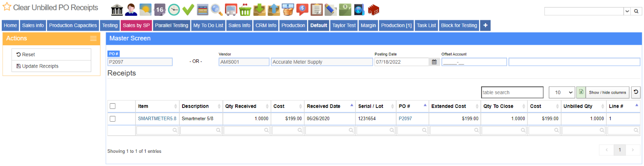Click the sun and cloud weather icon
This screenshot has width=644, height=166.
click(x=146, y=9)
